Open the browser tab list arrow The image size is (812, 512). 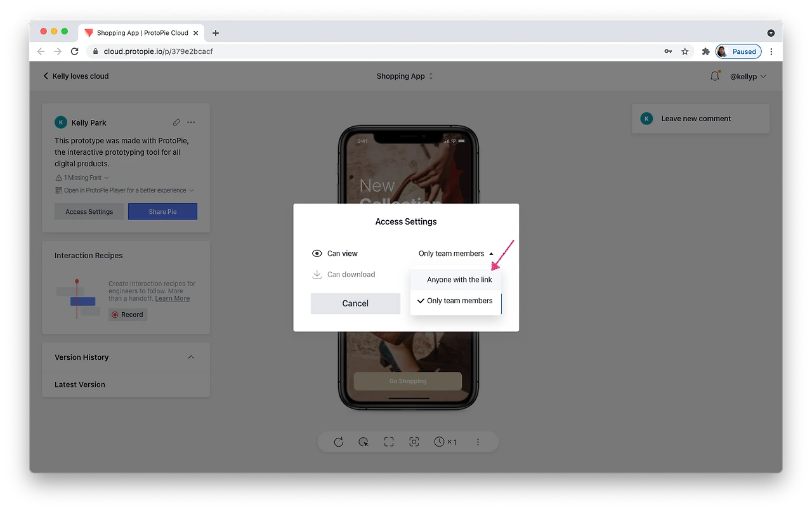(x=771, y=33)
